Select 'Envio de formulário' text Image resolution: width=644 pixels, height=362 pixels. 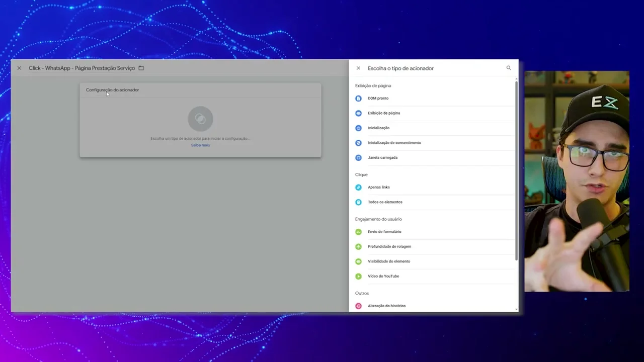tap(384, 232)
